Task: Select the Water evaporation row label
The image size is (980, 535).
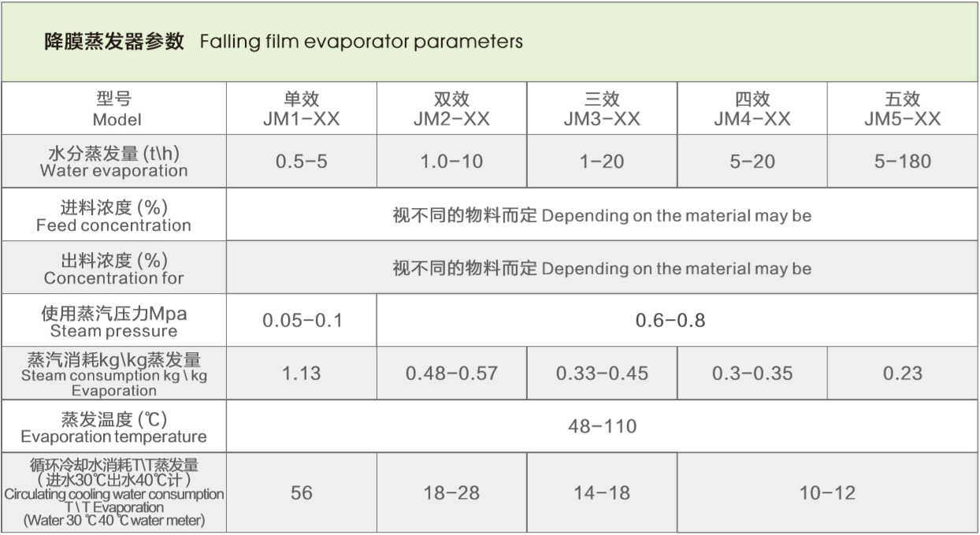Action: (x=114, y=162)
